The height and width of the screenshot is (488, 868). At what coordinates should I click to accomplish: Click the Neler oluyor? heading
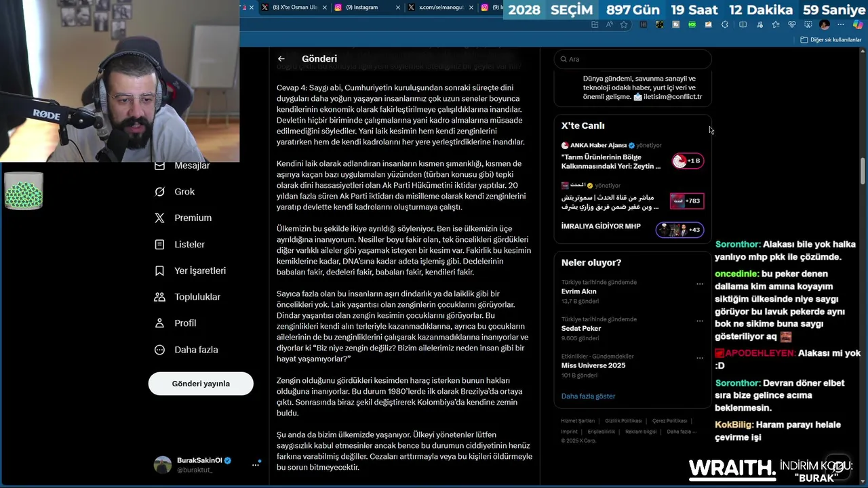(591, 263)
